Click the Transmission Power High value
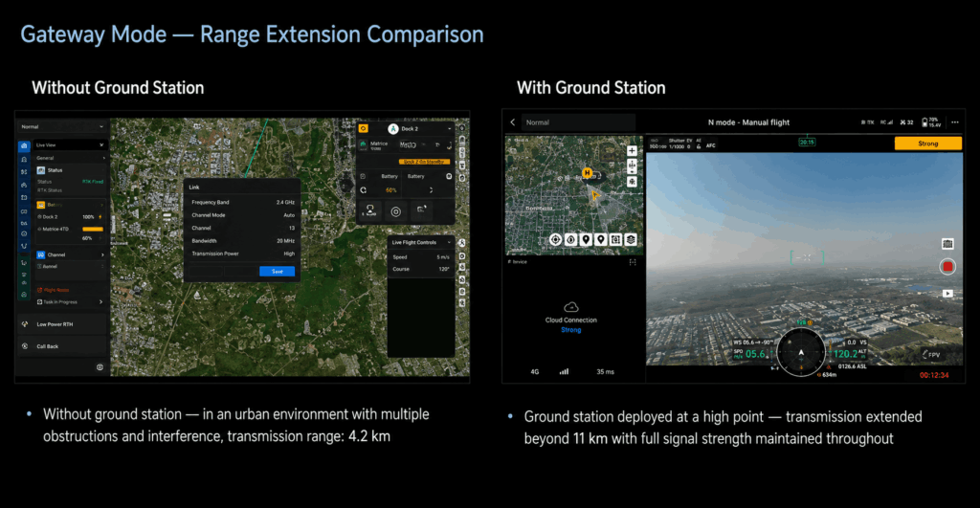Screen dimensions: 980x508 tap(289, 254)
